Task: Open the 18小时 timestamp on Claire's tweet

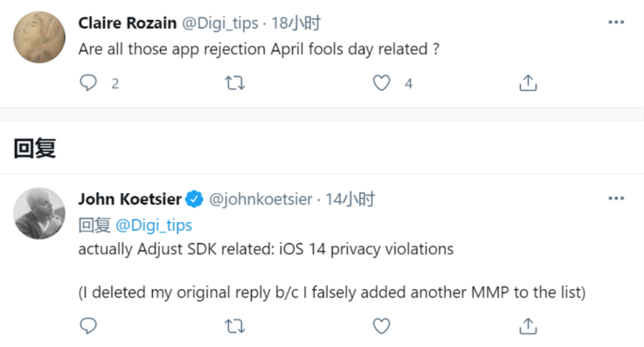Action: [296, 23]
